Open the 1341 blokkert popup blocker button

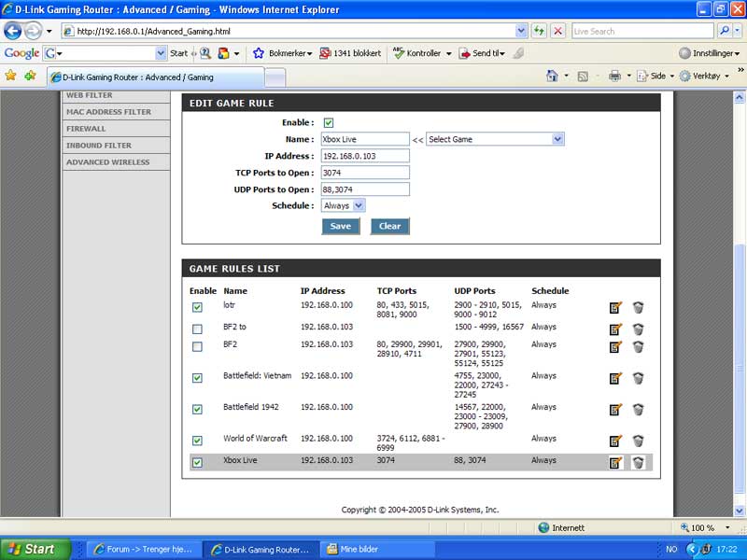pyautogui.click(x=350, y=53)
